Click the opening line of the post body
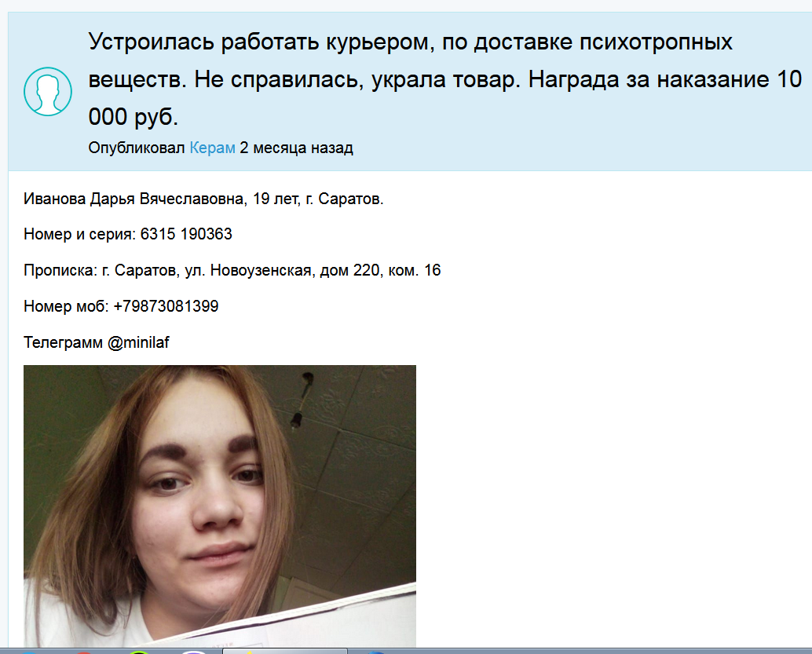This screenshot has width=812, height=654. point(203,199)
